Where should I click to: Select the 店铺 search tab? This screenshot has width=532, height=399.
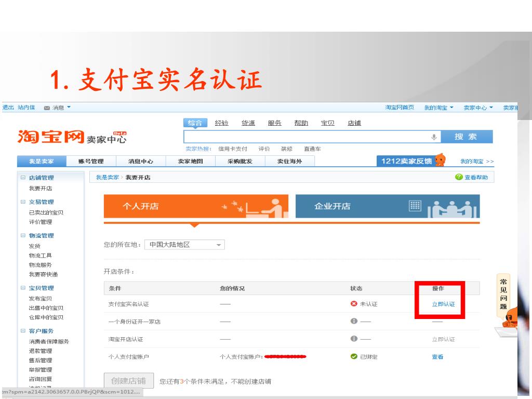[354, 123]
